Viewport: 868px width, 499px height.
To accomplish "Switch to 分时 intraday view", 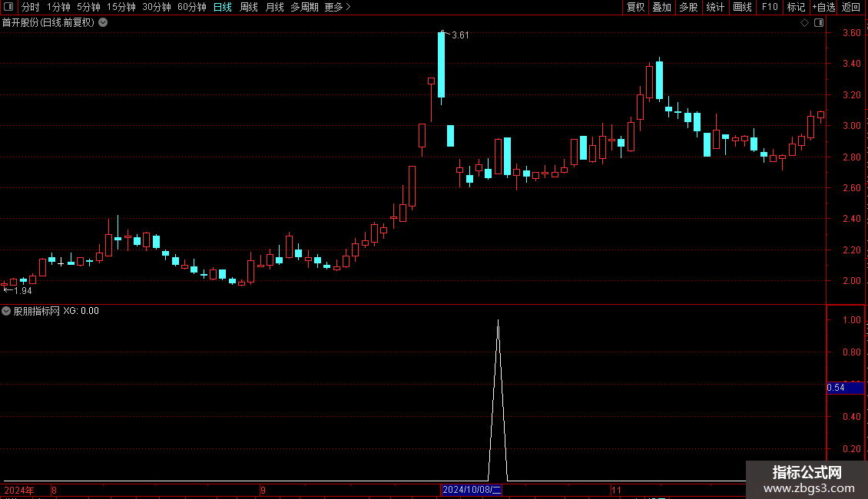I will pyautogui.click(x=31, y=7).
